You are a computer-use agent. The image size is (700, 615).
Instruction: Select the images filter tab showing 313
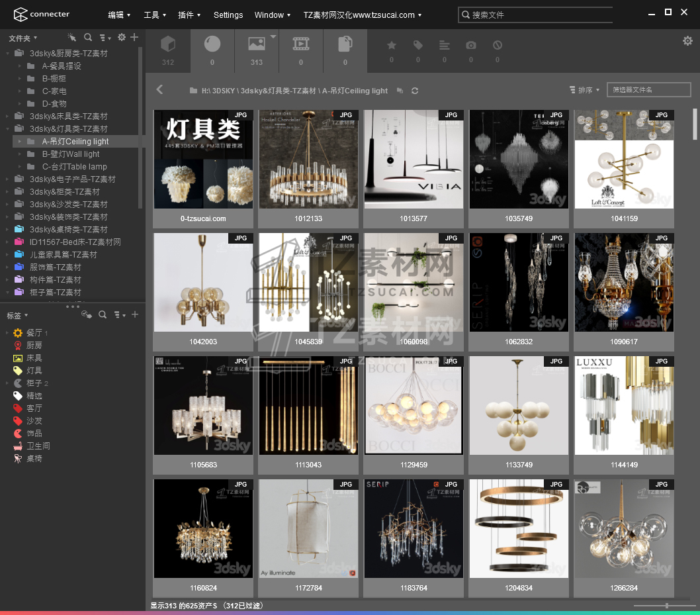coord(257,51)
